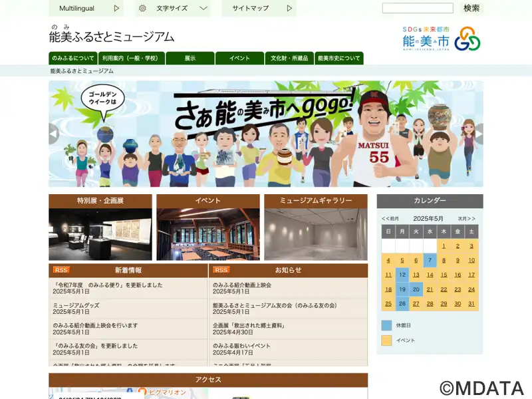Open the Multilingual menu

click(x=86, y=8)
